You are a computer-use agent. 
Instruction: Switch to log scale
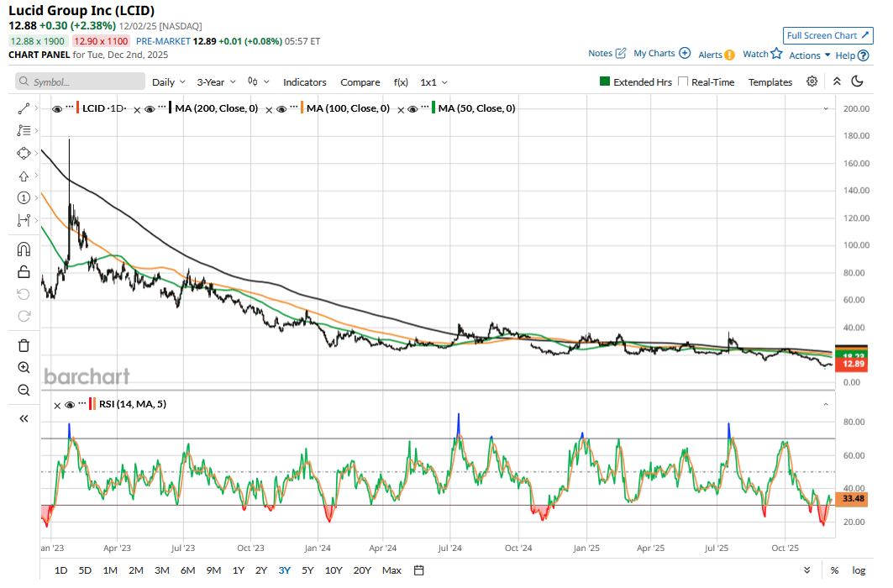[859, 570]
